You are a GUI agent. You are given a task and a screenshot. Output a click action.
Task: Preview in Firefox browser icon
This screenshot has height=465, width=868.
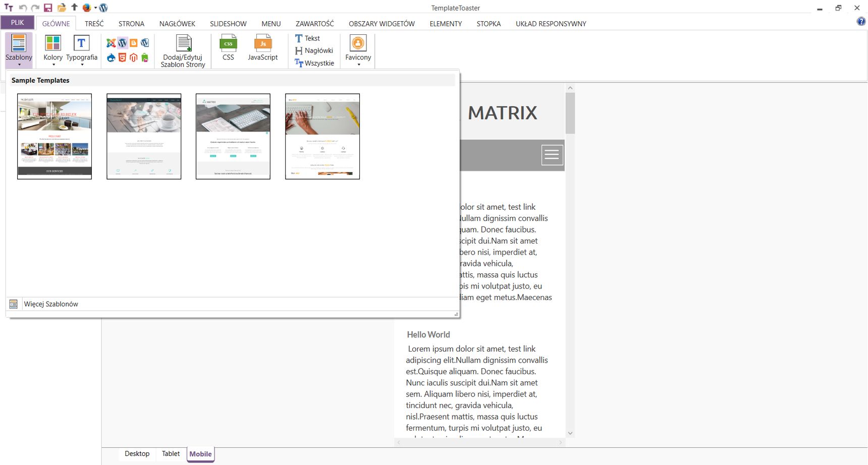click(87, 8)
